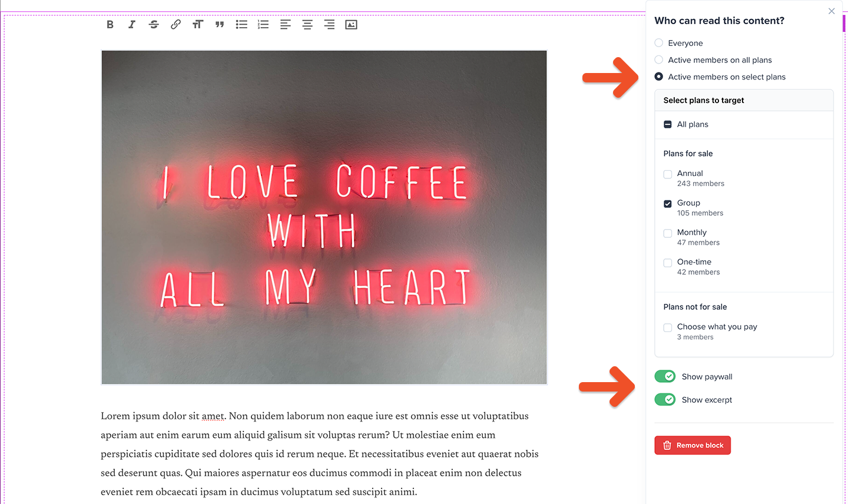Open the heading text size tool

[x=198, y=25]
